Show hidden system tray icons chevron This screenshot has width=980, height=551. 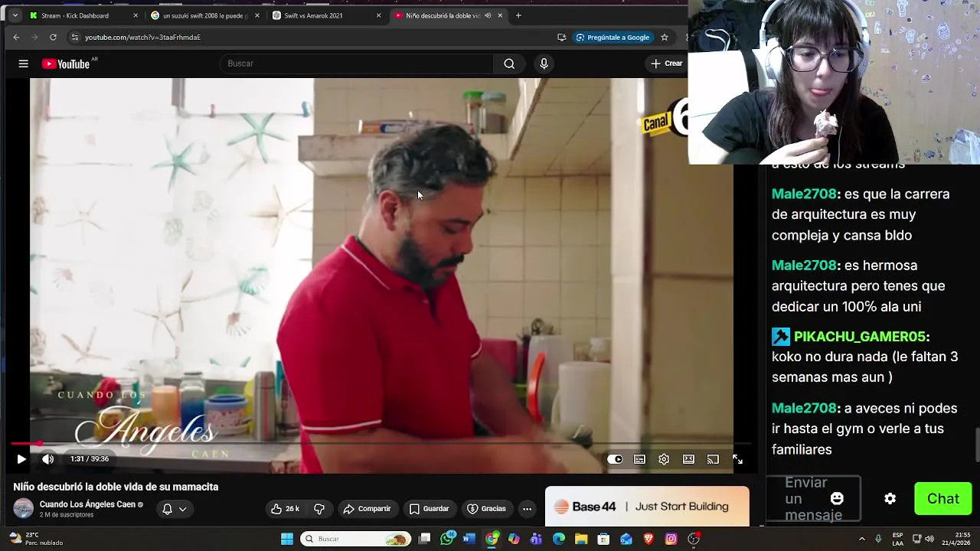pyautogui.click(x=861, y=539)
